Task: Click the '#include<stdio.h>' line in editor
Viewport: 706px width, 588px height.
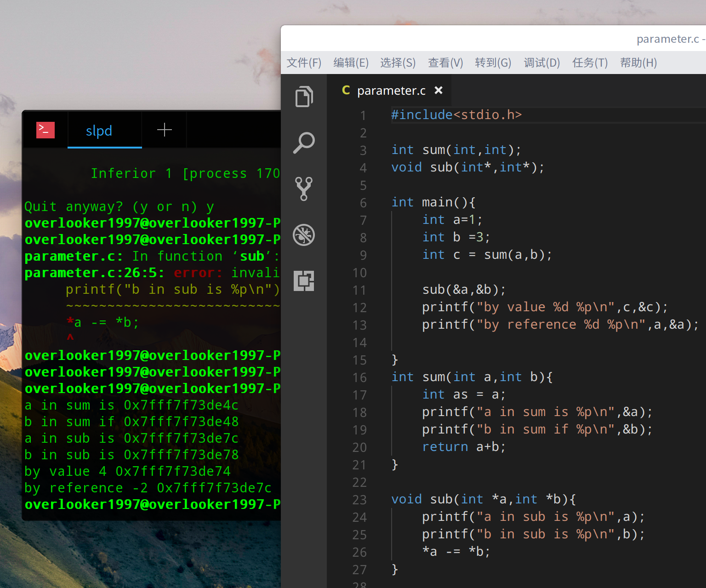Action: (x=456, y=114)
